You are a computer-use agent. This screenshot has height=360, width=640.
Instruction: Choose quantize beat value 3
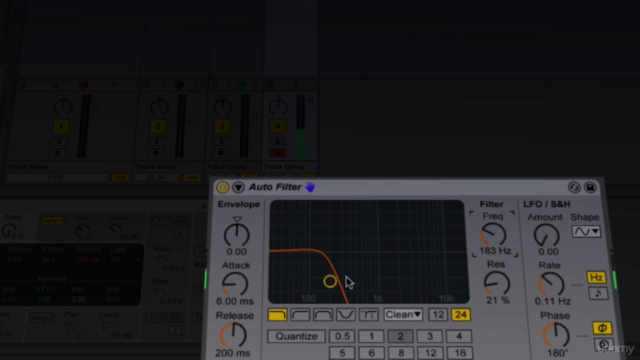(x=430, y=336)
